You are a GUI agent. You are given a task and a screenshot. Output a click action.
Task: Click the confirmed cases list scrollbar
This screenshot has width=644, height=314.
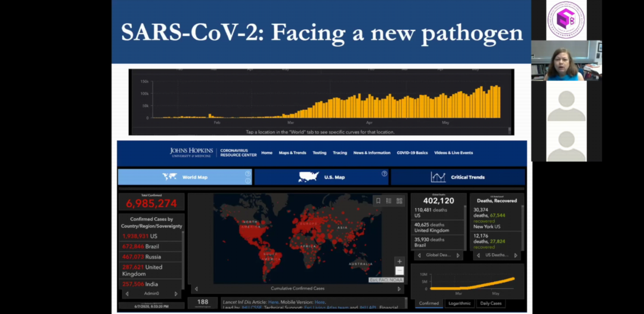(183, 260)
